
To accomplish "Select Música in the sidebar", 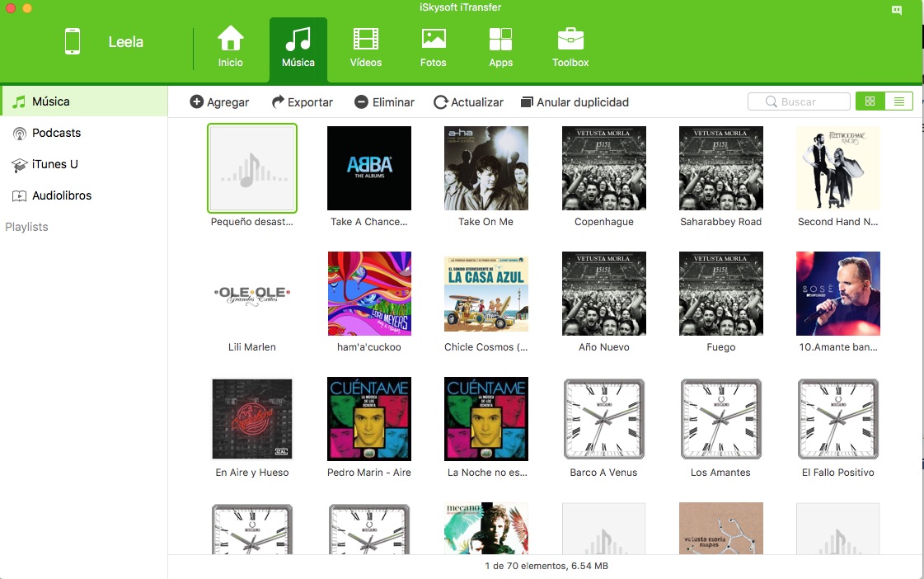I will [x=84, y=101].
